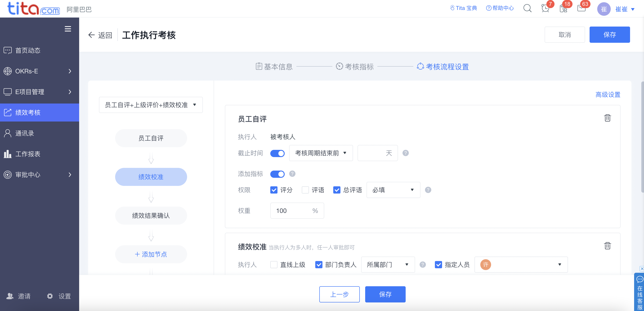
Task: Open 设置 gear at sidebar bottom
Action: [x=59, y=296]
